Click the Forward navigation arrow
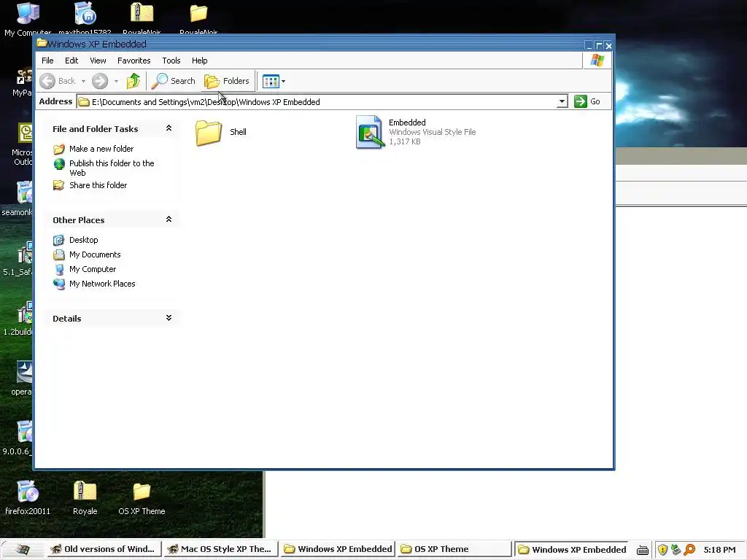 (x=100, y=81)
